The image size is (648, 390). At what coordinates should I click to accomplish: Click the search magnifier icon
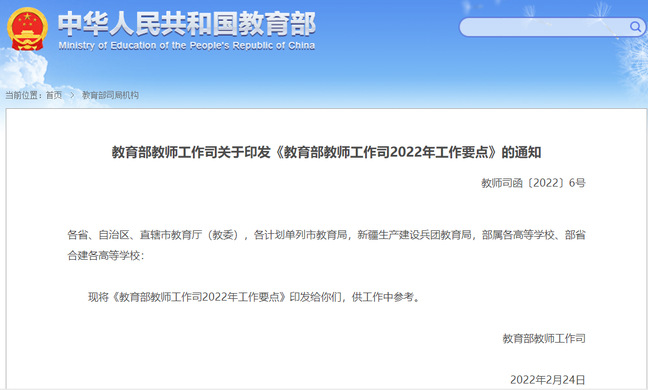[x=635, y=27]
